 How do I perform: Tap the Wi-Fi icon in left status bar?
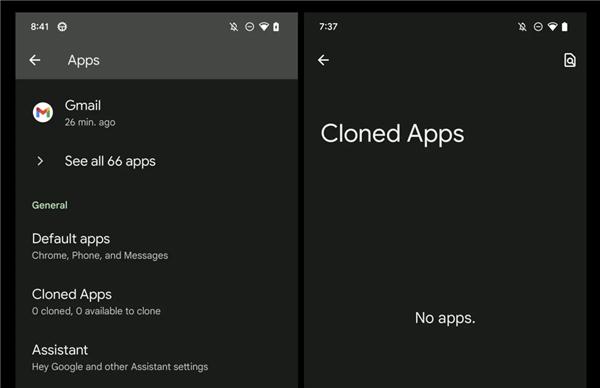coord(264,26)
